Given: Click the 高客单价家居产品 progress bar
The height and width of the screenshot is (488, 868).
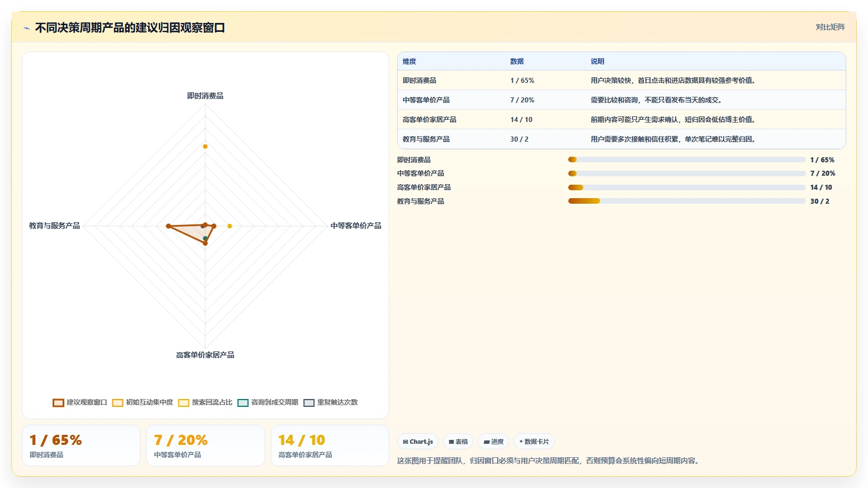Looking at the screenshot, I should pos(687,187).
